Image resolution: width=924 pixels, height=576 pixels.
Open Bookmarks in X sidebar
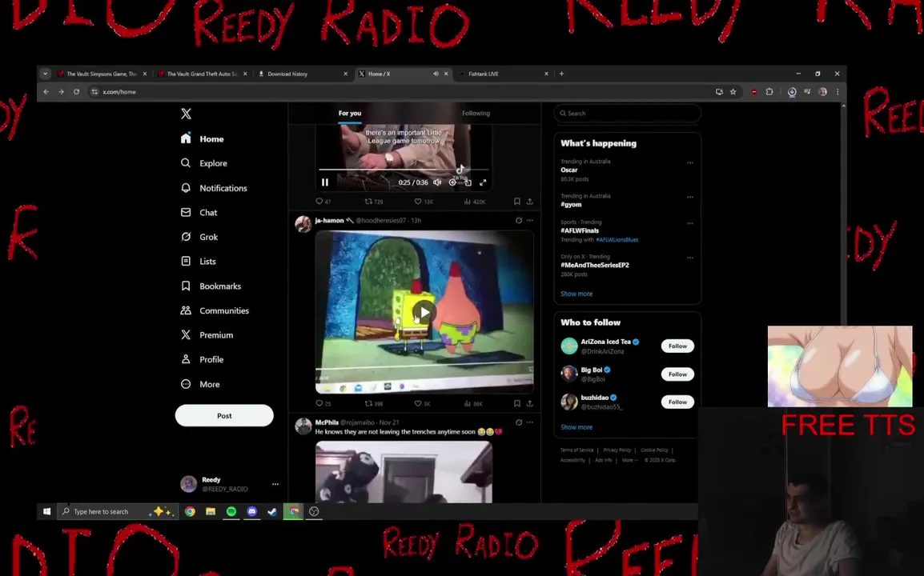(x=211, y=286)
